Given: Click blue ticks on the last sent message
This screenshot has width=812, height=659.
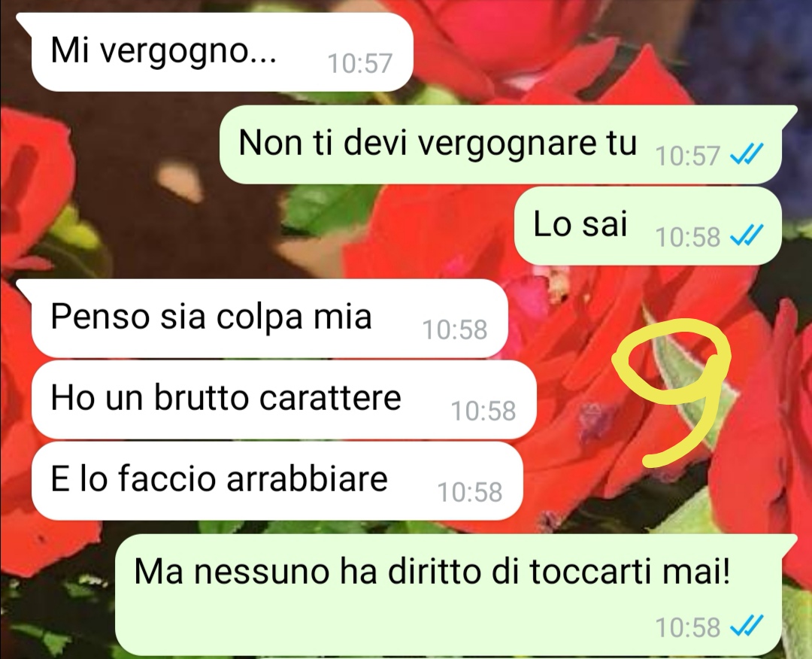Looking at the screenshot, I should tap(747, 627).
